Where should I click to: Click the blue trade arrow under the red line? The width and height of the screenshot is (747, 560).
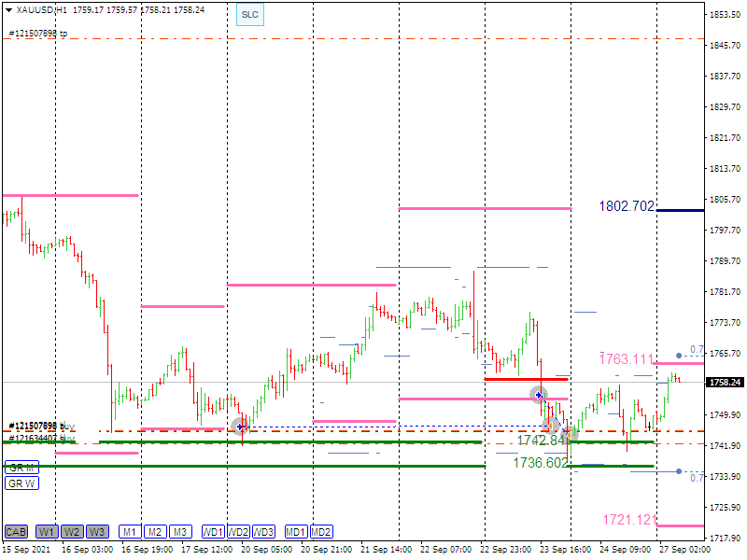pos(539,395)
